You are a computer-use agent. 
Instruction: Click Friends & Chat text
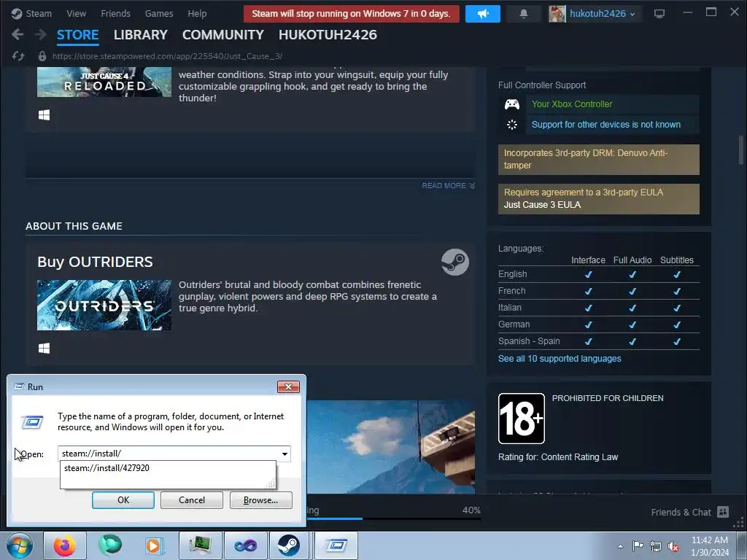tap(681, 512)
